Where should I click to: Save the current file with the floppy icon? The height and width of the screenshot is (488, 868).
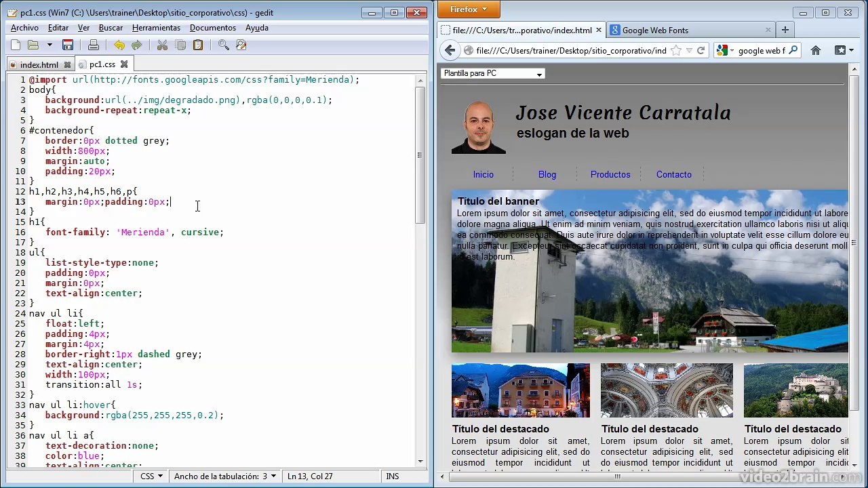point(68,45)
